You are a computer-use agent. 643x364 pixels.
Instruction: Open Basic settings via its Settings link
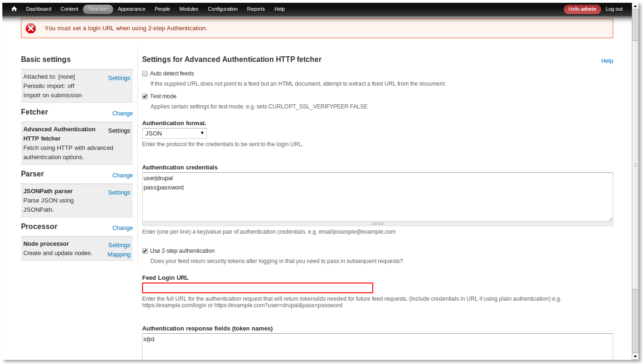coord(119,78)
